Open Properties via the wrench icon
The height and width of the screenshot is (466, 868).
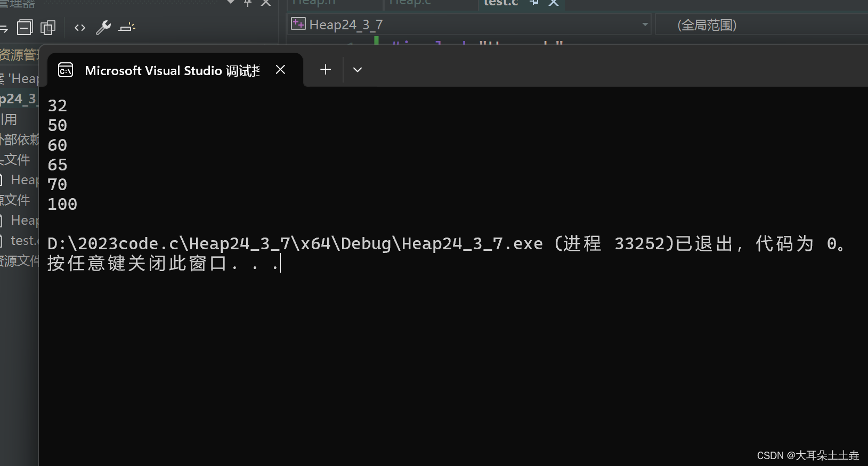pos(103,27)
